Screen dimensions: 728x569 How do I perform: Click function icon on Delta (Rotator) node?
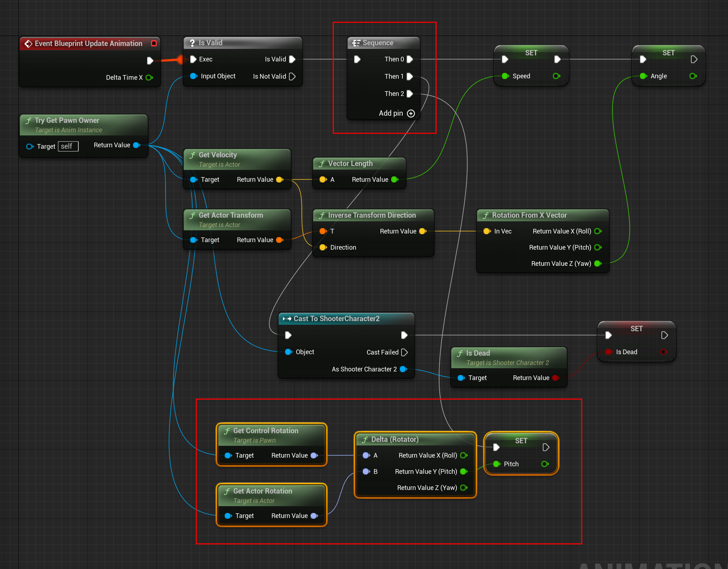click(365, 440)
